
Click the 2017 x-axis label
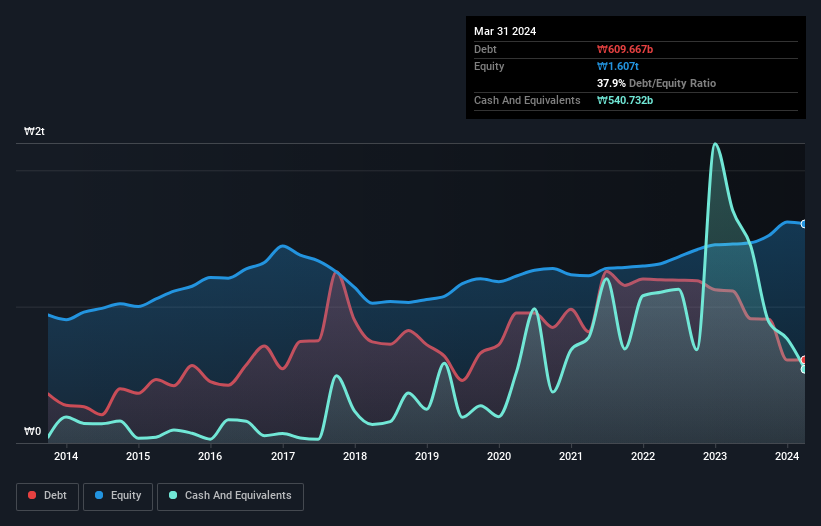283,456
